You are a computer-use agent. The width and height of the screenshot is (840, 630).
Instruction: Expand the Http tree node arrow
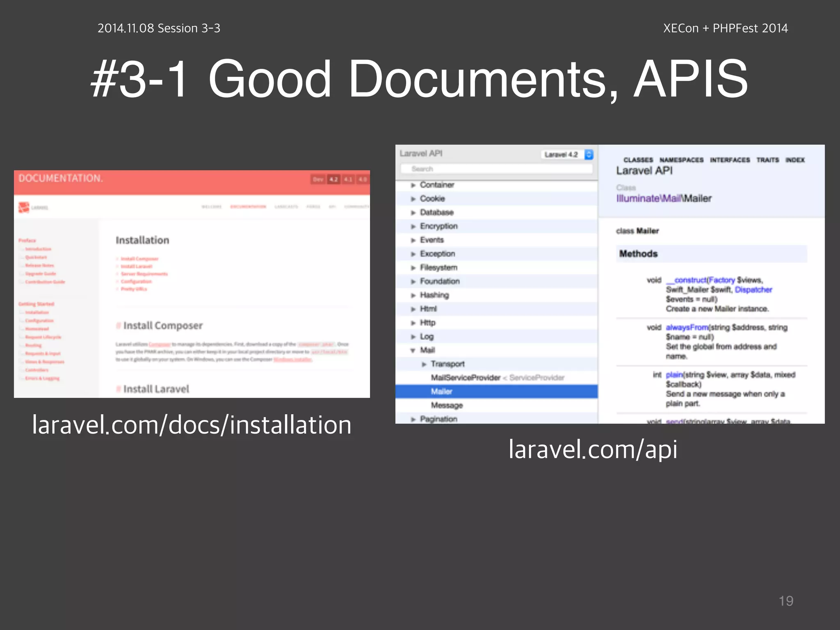(x=413, y=323)
